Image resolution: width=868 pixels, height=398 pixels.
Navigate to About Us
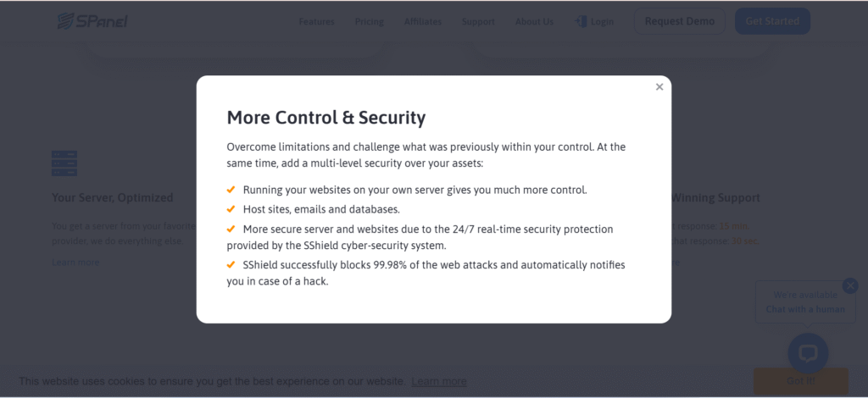tap(534, 22)
